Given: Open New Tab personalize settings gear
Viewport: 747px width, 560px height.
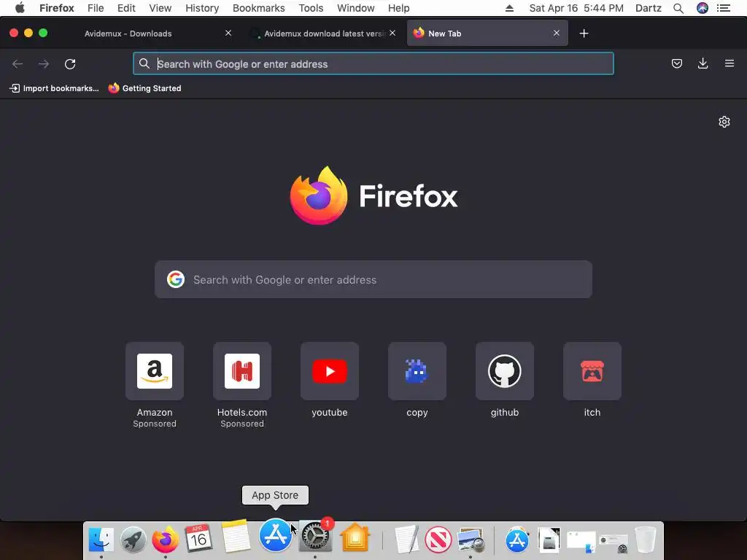Looking at the screenshot, I should [724, 122].
